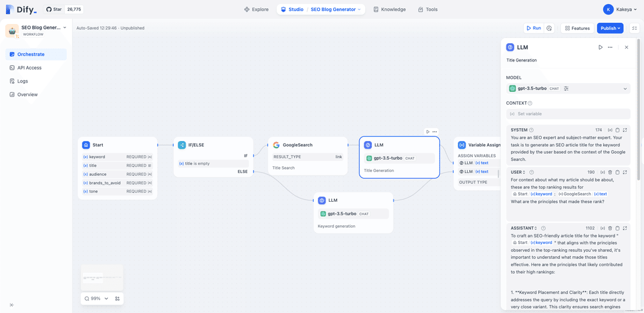Screen dimensions: 644x313
Task: Click the brands_to_avoid variable in Start node
Action: pos(118,183)
